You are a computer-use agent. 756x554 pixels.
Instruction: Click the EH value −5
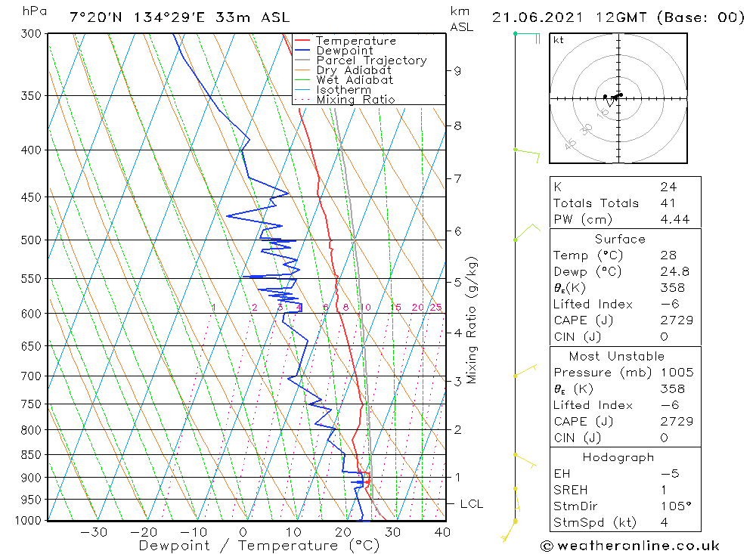[x=670, y=473]
